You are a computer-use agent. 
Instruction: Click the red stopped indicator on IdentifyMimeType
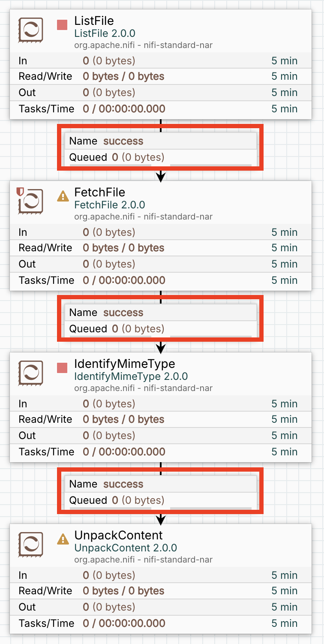click(62, 368)
